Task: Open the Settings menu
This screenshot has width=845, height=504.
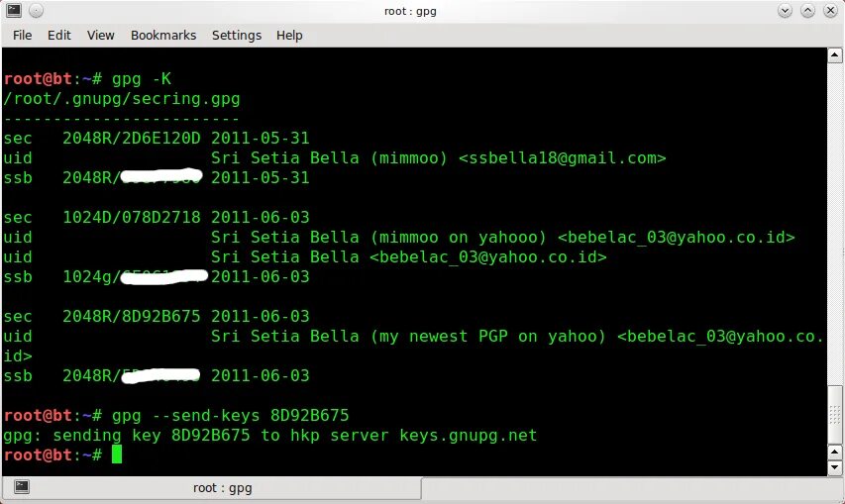Action: tap(237, 35)
